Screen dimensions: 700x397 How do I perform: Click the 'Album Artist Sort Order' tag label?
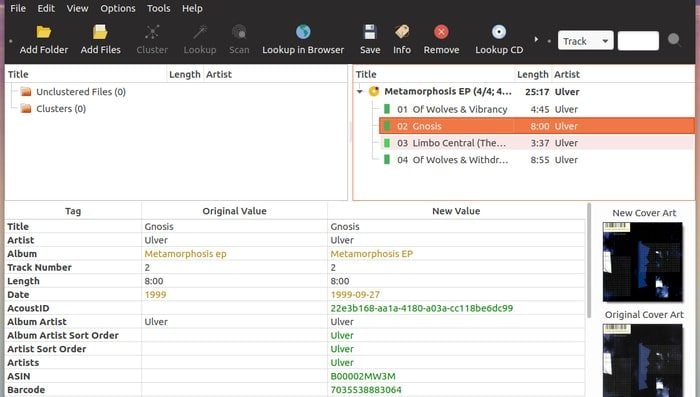pyautogui.click(x=63, y=335)
